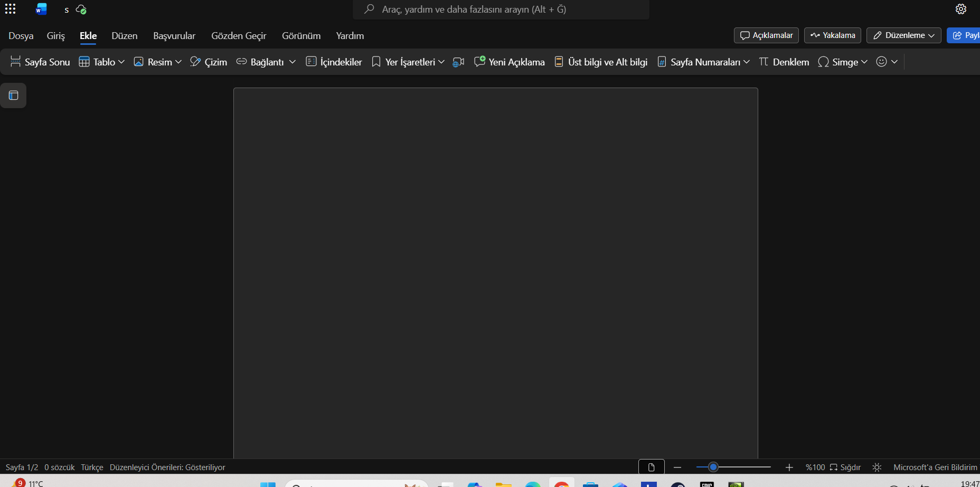The width and height of the screenshot is (980, 487).
Task: Open the Tablo dropdown
Action: tap(102, 62)
